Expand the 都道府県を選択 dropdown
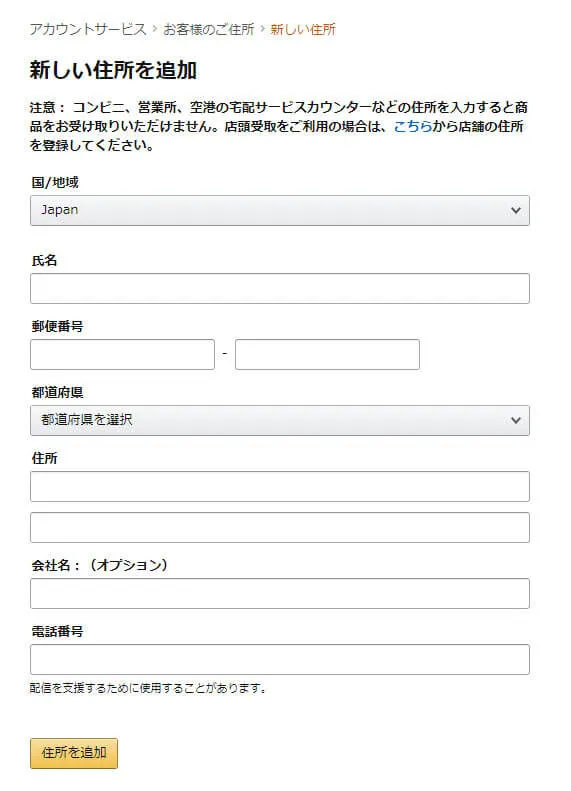 [x=279, y=420]
